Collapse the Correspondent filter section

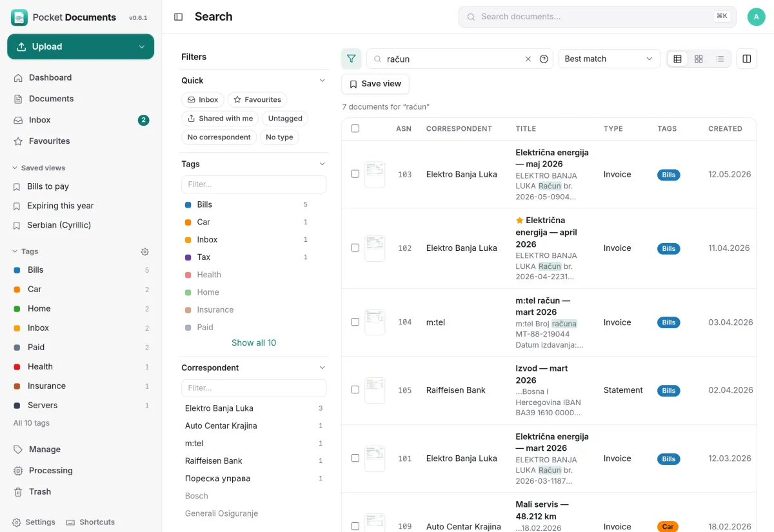coord(322,368)
